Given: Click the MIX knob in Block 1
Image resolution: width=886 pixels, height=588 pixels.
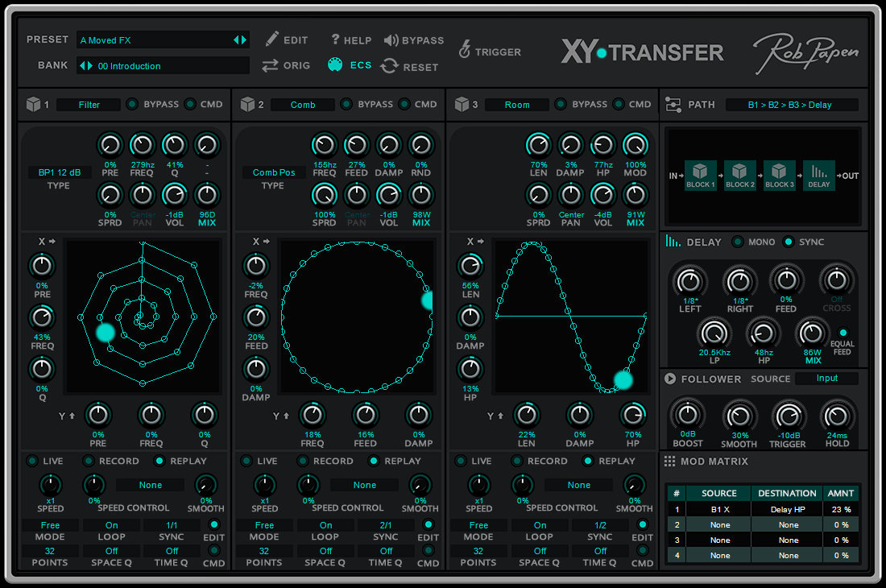Looking at the screenshot, I should (x=206, y=194).
